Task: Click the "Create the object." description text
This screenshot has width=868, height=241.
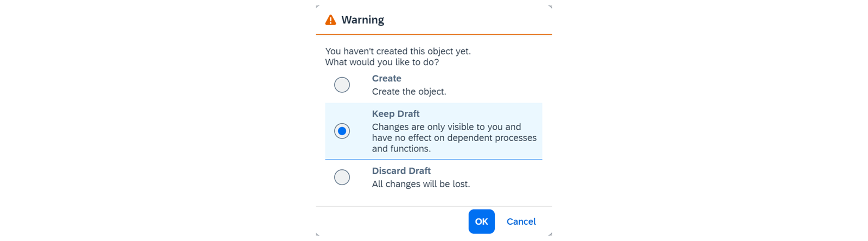Action: (x=409, y=92)
